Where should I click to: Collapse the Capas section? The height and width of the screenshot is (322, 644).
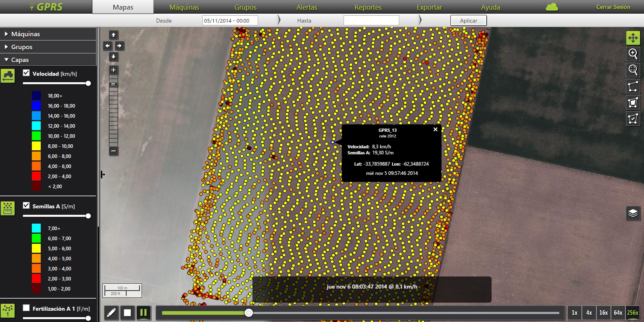tap(20, 60)
